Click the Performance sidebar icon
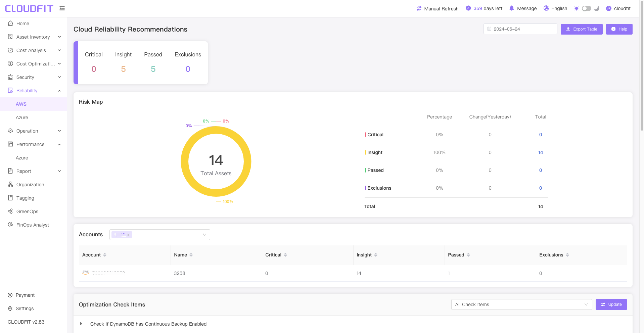This screenshot has width=644, height=333. coord(10,144)
